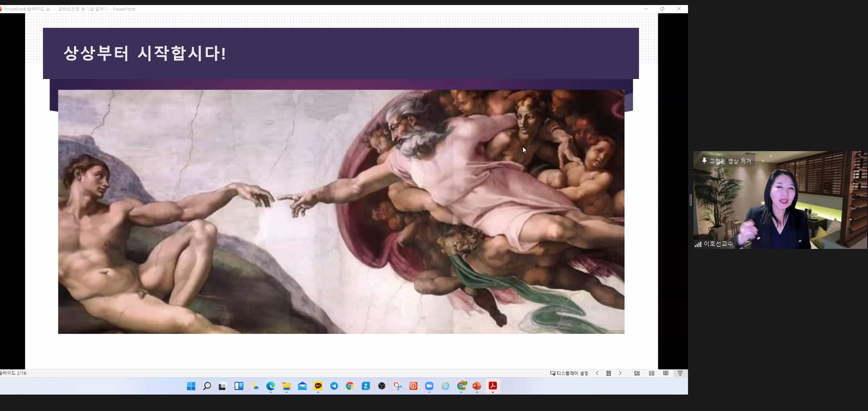Switch to Reading view
This screenshot has width=868, height=411.
click(x=666, y=373)
